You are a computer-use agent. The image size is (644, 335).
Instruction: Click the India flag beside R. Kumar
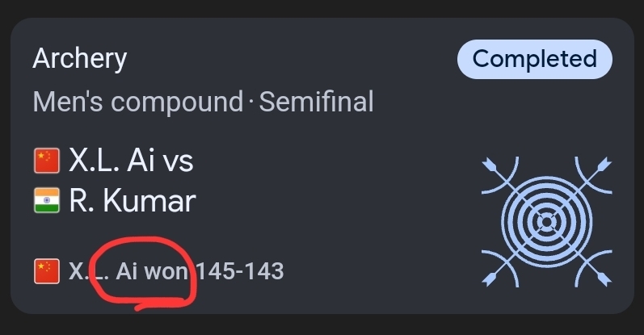[x=47, y=201]
